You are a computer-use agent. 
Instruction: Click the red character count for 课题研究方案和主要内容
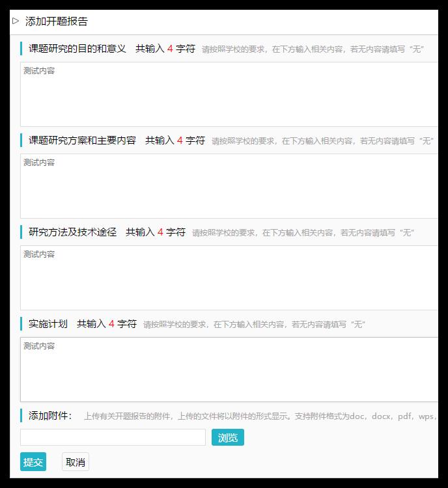click(x=180, y=141)
